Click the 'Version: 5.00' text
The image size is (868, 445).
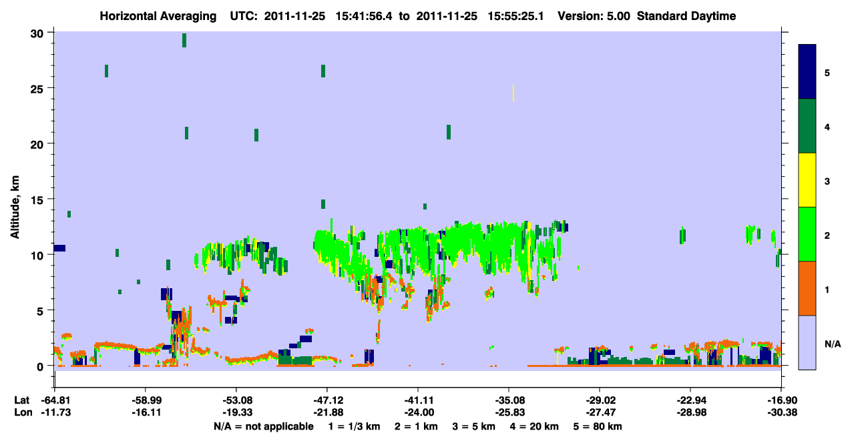(x=595, y=16)
